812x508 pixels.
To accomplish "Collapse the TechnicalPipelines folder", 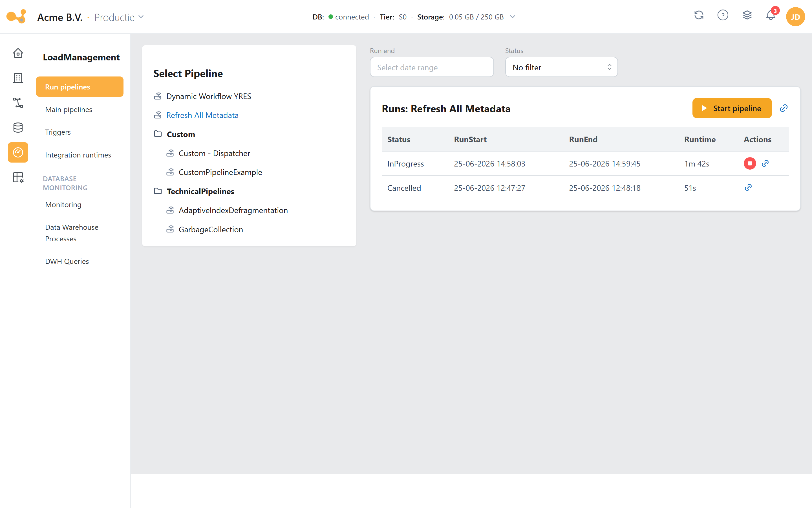I will (200, 192).
